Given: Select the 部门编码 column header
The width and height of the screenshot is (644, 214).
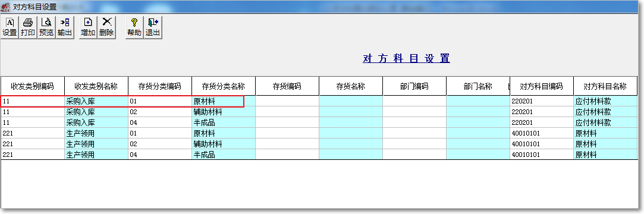Looking at the screenshot, I should coord(414,86).
